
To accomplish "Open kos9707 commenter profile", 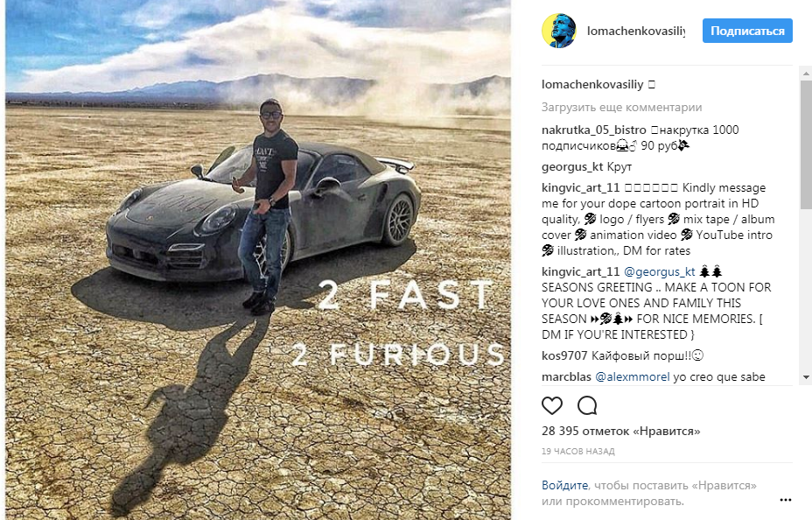I will (x=564, y=355).
